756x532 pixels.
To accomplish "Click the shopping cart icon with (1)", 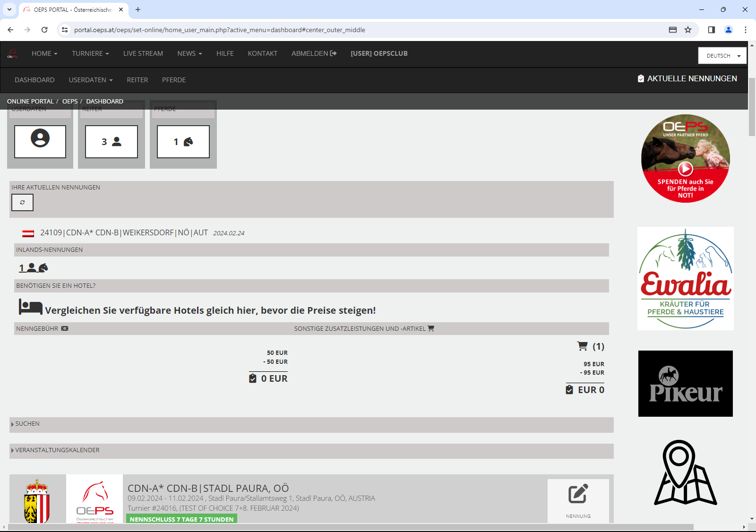I will coord(583,346).
